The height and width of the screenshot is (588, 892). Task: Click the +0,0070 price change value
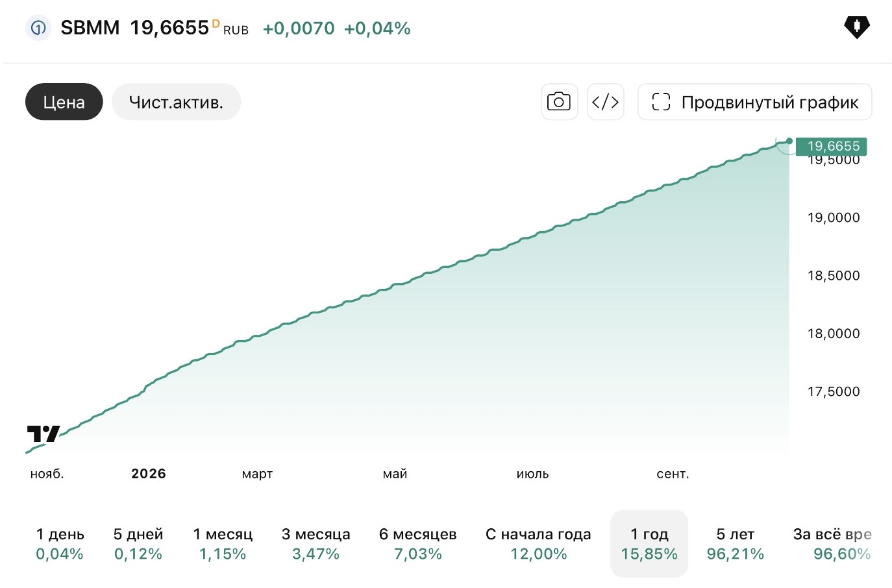299,29
